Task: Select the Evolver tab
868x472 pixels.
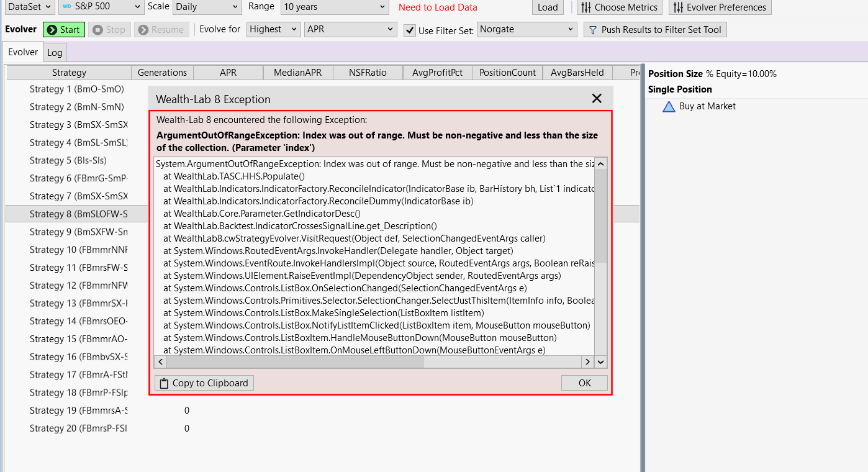Action: [x=23, y=52]
